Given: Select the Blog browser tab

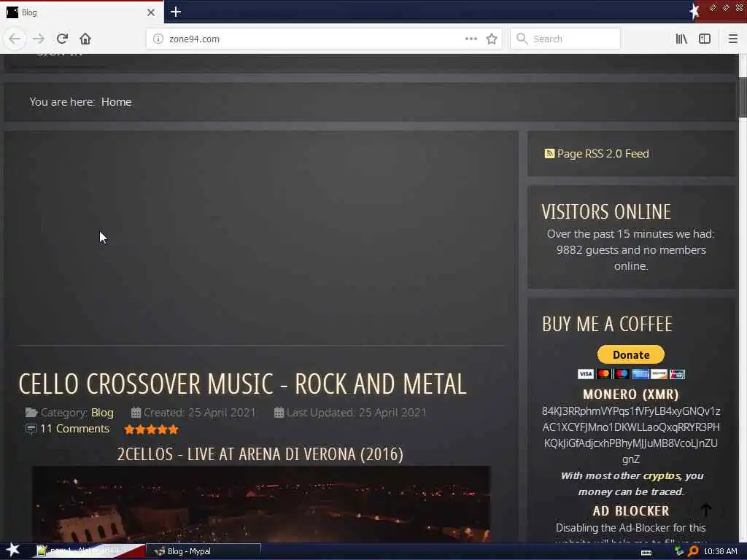Looking at the screenshot, I should point(81,12).
